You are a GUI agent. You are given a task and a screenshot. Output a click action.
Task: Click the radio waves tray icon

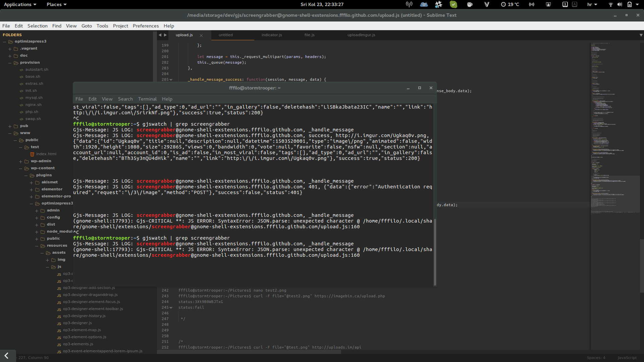532,4
